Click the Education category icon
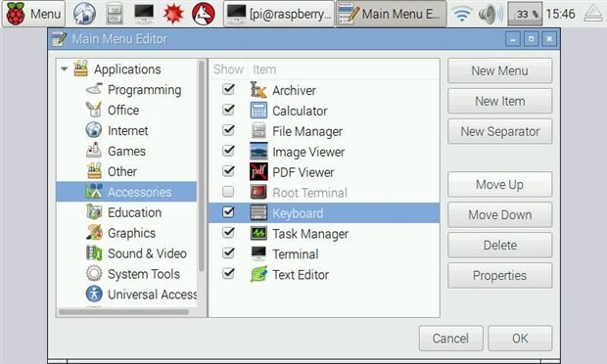This screenshot has height=364, width=607. [94, 212]
